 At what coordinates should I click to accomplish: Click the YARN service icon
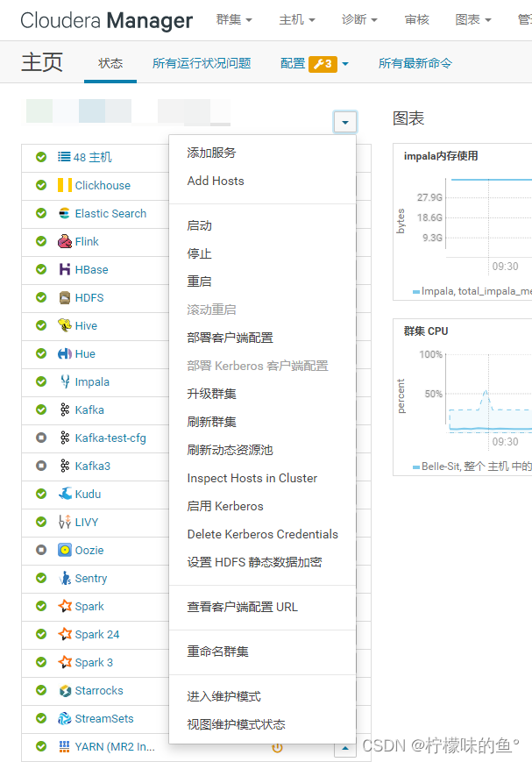click(64, 746)
